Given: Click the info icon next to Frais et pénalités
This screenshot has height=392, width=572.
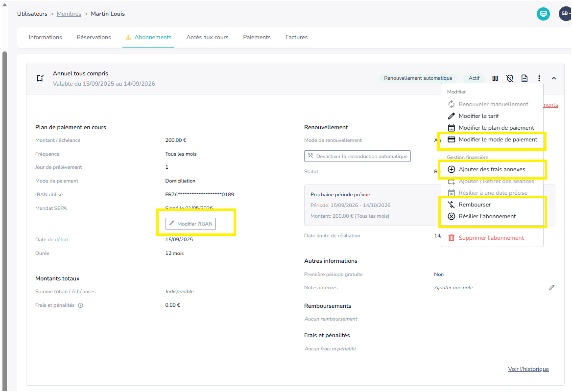Looking at the screenshot, I should click(x=81, y=305).
